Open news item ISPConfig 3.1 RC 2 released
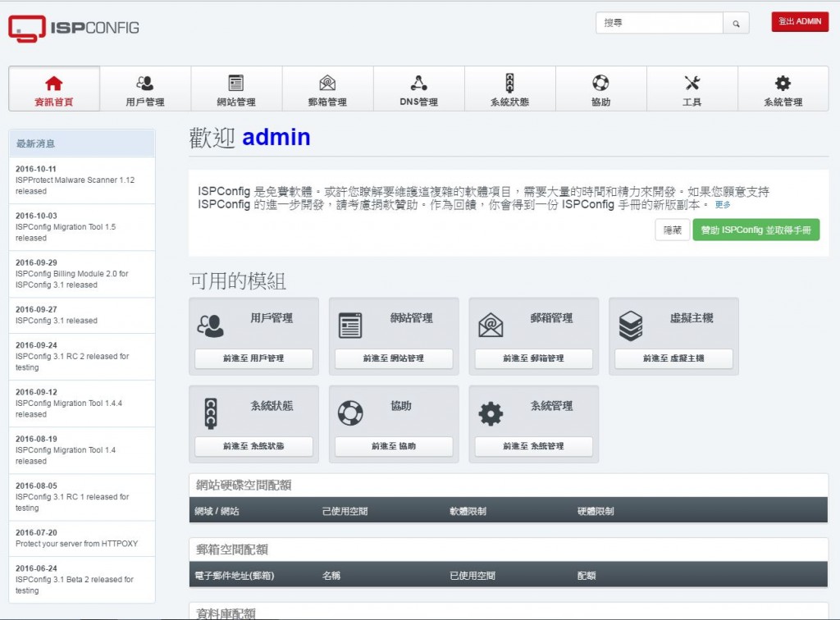Screen dimensions: 840x620 [x=82, y=357]
